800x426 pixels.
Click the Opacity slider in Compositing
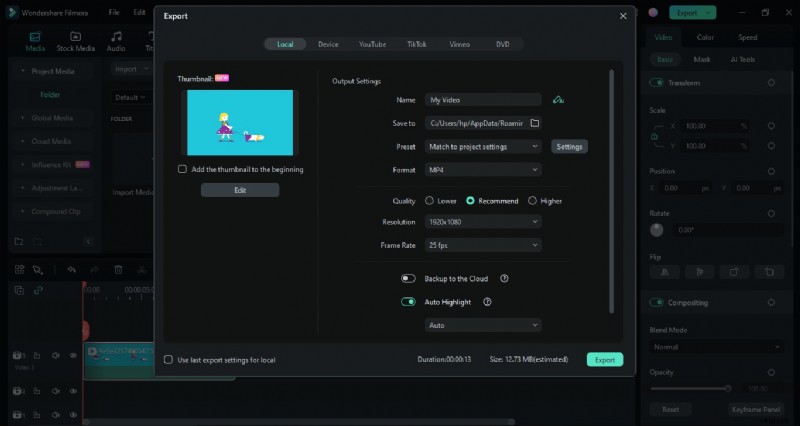(x=690, y=388)
